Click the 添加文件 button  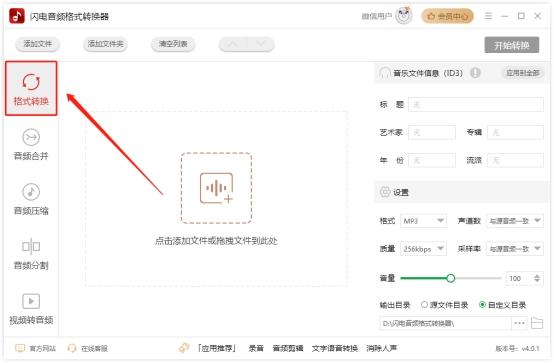coord(37,44)
